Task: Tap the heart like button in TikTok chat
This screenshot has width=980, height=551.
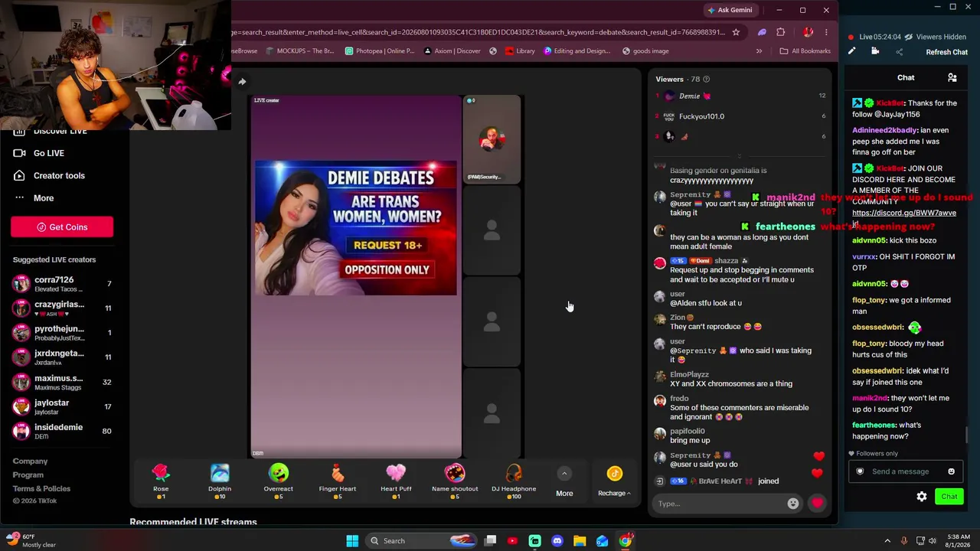Action: pos(818,504)
